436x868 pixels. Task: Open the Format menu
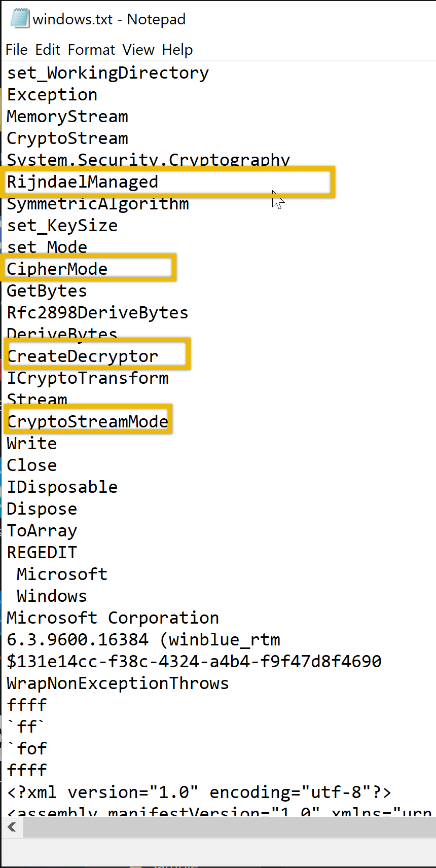[x=91, y=50]
